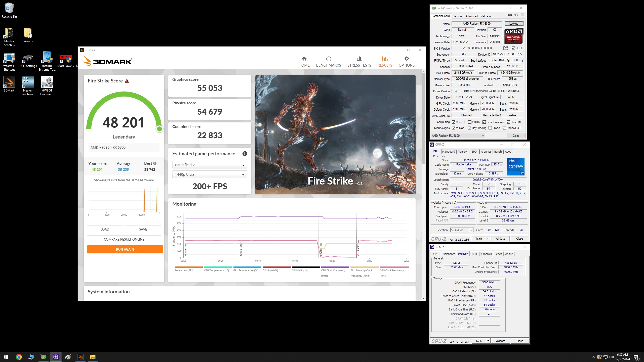Toggle the PhysX checkbox in GPU-Z
Image resolution: width=644 pixels, height=362 pixels.
point(490,128)
